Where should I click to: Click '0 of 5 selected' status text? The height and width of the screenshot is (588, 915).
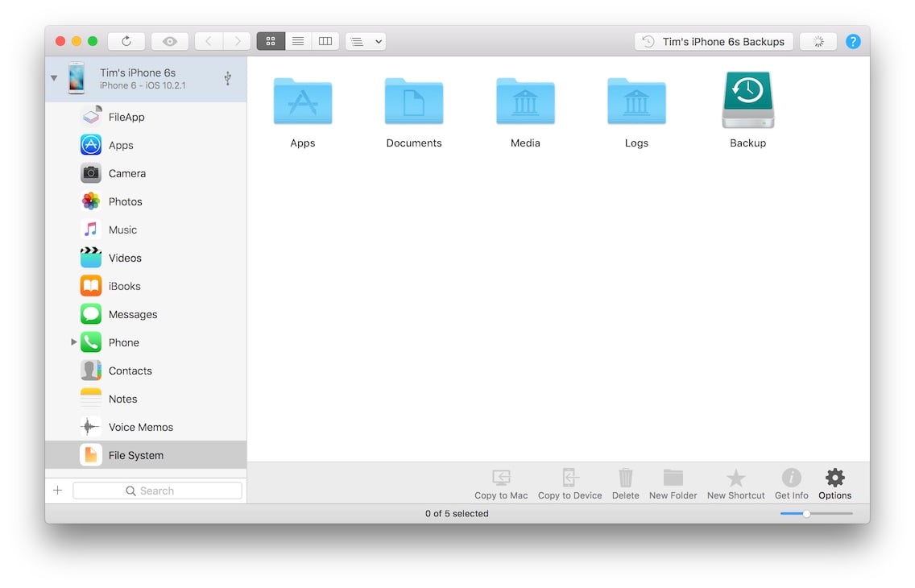click(457, 513)
